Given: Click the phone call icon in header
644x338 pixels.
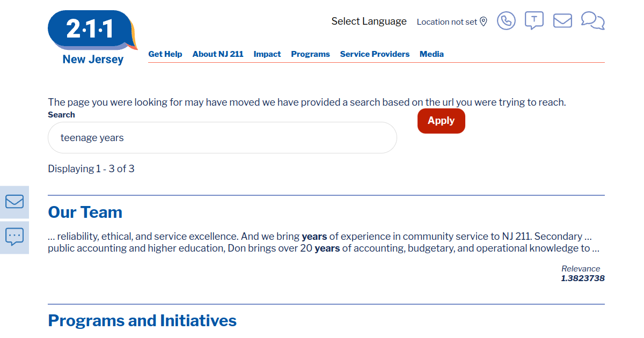Looking at the screenshot, I should click(506, 21).
